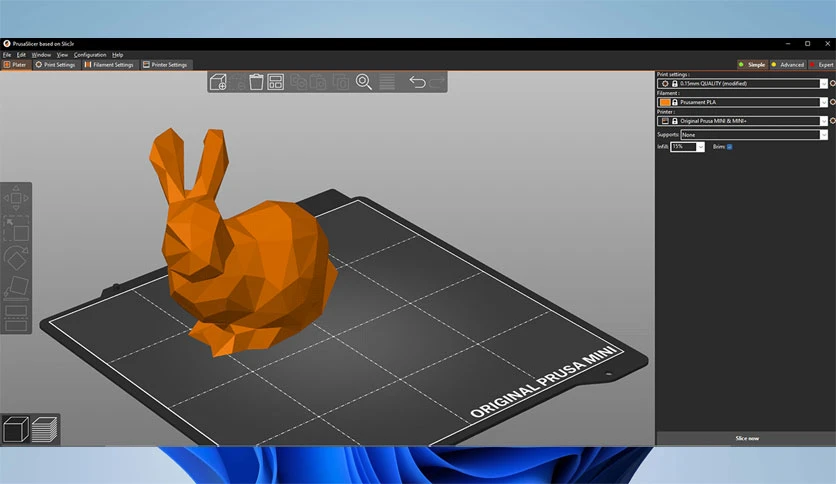Viewport: 836px width, 484px height.
Task: Select the Move tool
Action: [16, 198]
